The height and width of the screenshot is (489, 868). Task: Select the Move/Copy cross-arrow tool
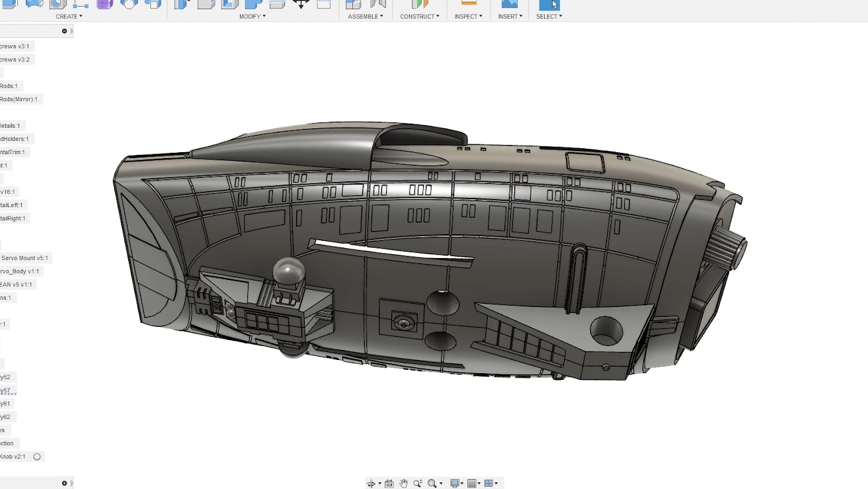tap(301, 3)
